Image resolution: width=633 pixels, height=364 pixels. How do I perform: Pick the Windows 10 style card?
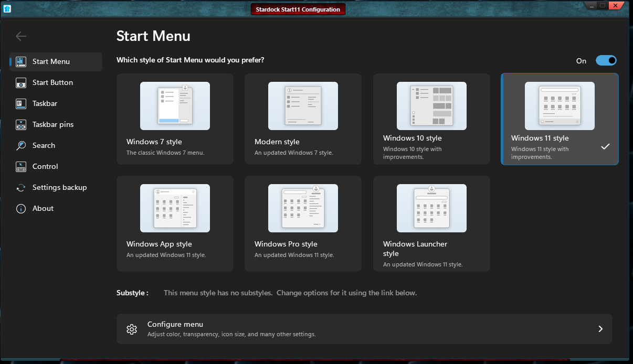pyautogui.click(x=431, y=119)
